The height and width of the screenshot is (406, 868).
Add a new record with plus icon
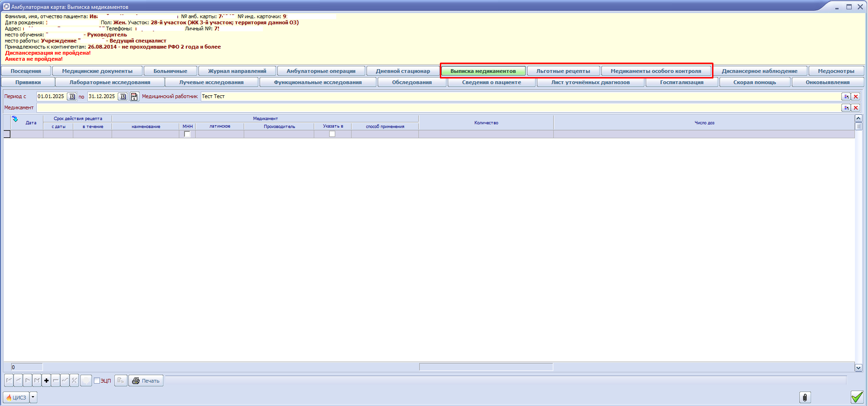pos(46,381)
